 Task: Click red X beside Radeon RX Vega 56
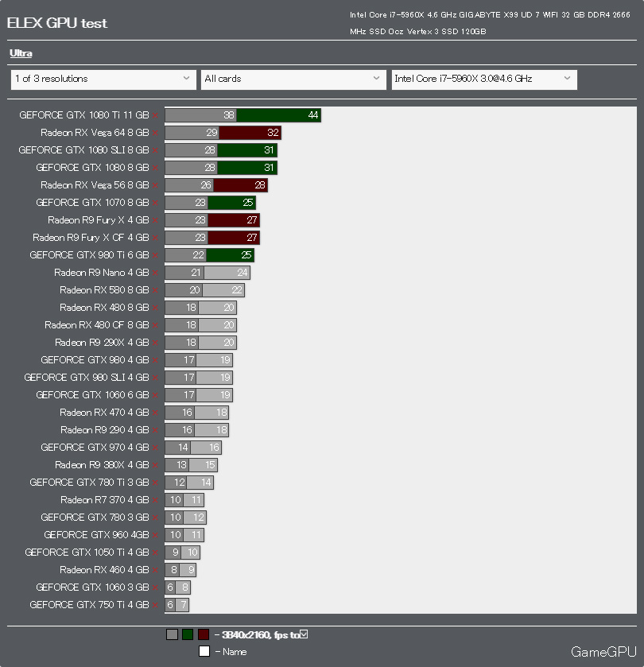pos(155,185)
